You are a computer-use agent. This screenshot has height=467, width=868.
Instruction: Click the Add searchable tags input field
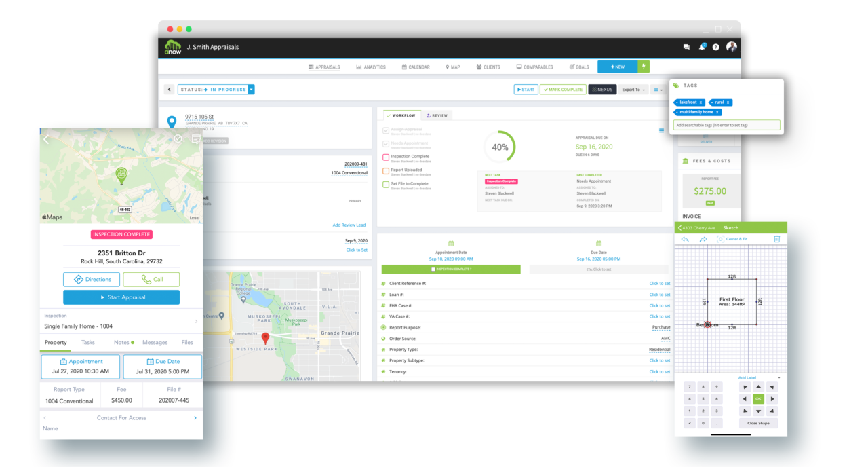(726, 125)
